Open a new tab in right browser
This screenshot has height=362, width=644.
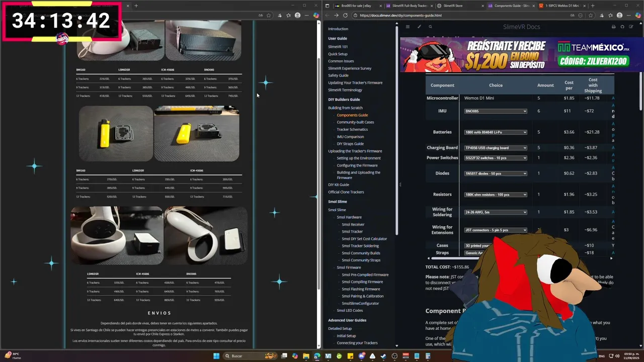pos(593,6)
